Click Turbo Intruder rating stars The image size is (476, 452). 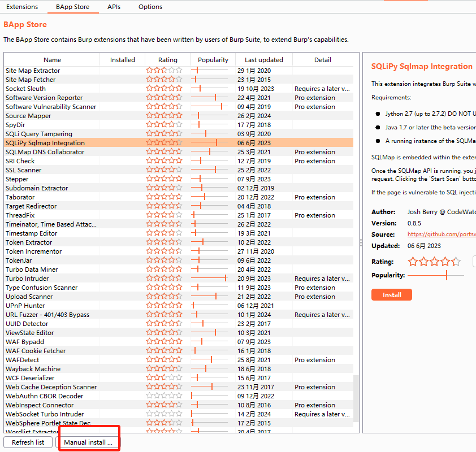(x=164, y=278)
